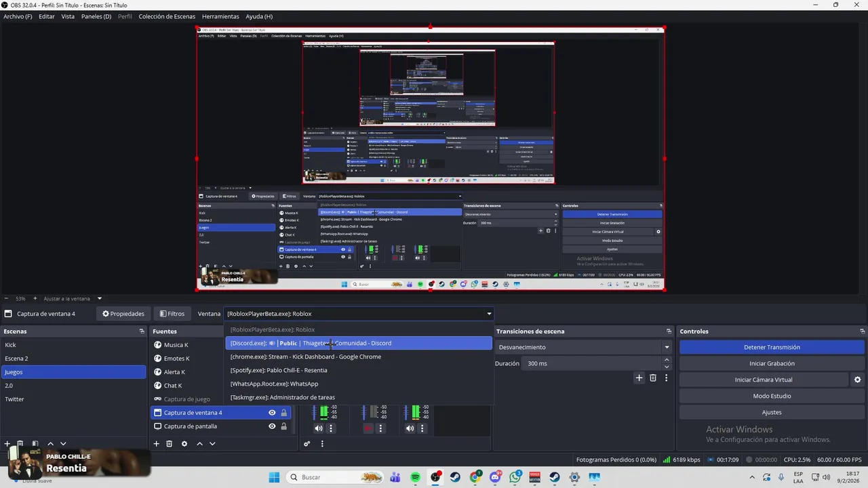Float the Transiciones de escena dock panel

click(x=669, y=331)
